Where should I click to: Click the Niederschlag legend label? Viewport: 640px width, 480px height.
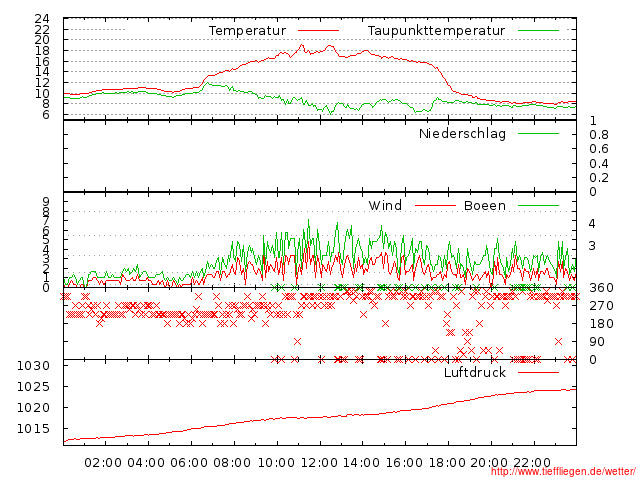point(462,133)
